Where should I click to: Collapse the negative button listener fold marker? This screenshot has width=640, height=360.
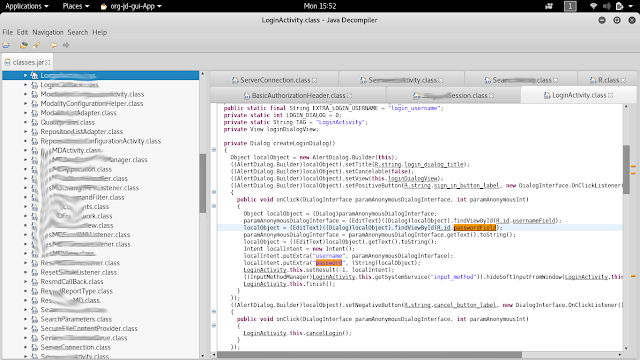click(x=214, y=312)
